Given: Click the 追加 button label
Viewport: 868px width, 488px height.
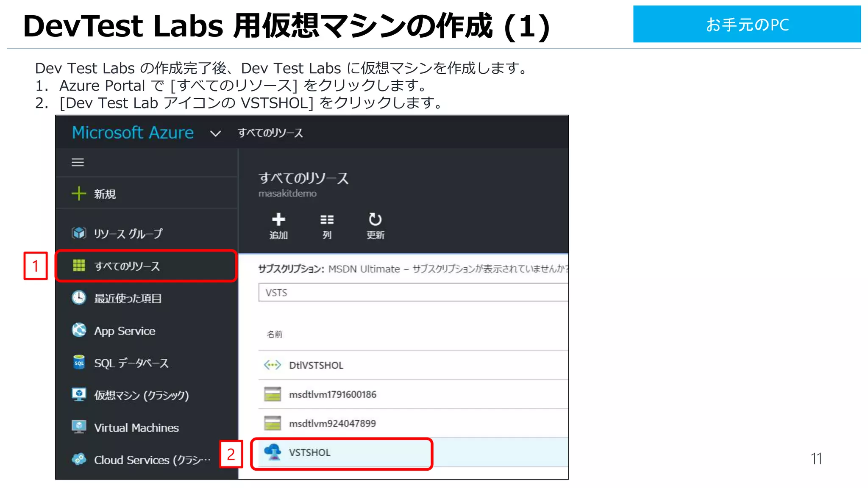Looking at the screenshot, I should (278, 235).
